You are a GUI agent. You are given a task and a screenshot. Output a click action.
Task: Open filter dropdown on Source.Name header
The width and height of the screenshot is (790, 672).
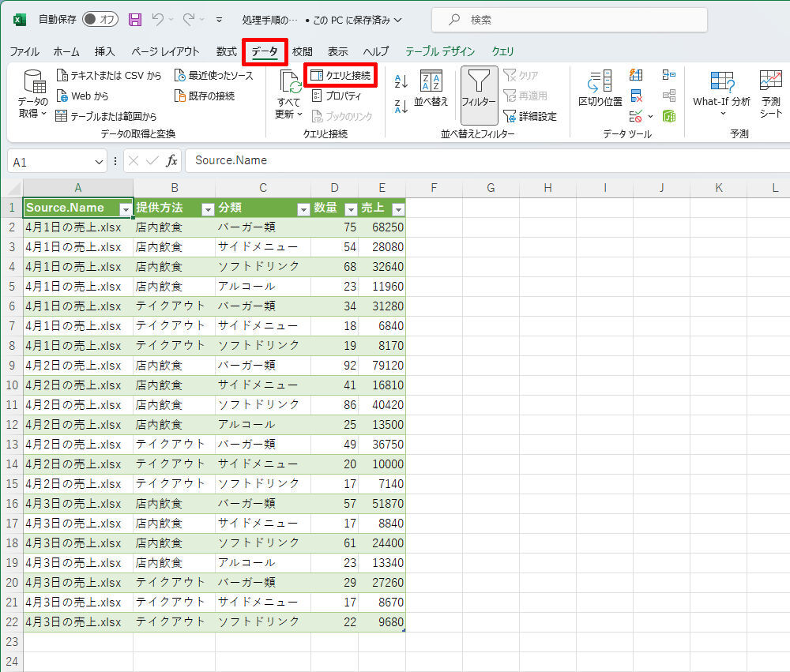point(125,208)
